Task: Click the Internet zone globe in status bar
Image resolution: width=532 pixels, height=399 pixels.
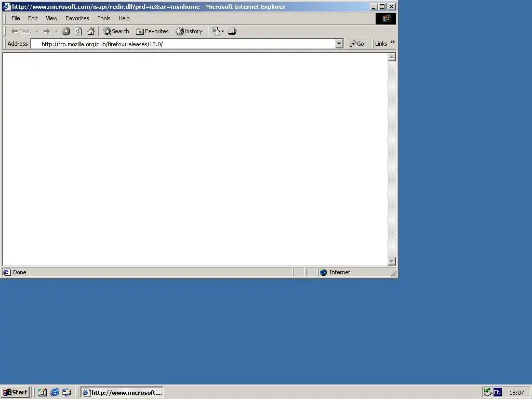Action: tap(323, 272)
